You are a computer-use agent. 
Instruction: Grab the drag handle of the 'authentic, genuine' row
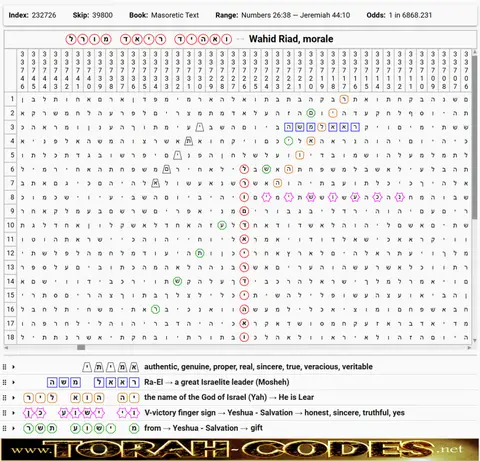click(5, 367)
